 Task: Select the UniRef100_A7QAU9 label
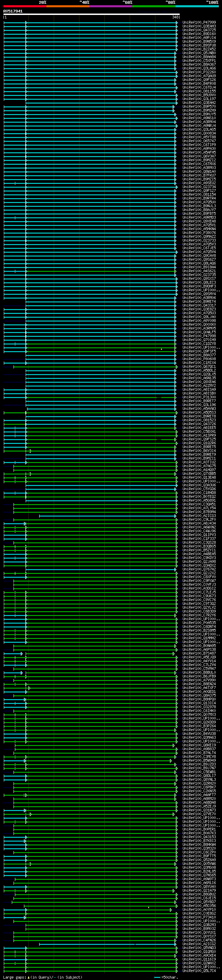pyautogui.click(x=199, y=76)
